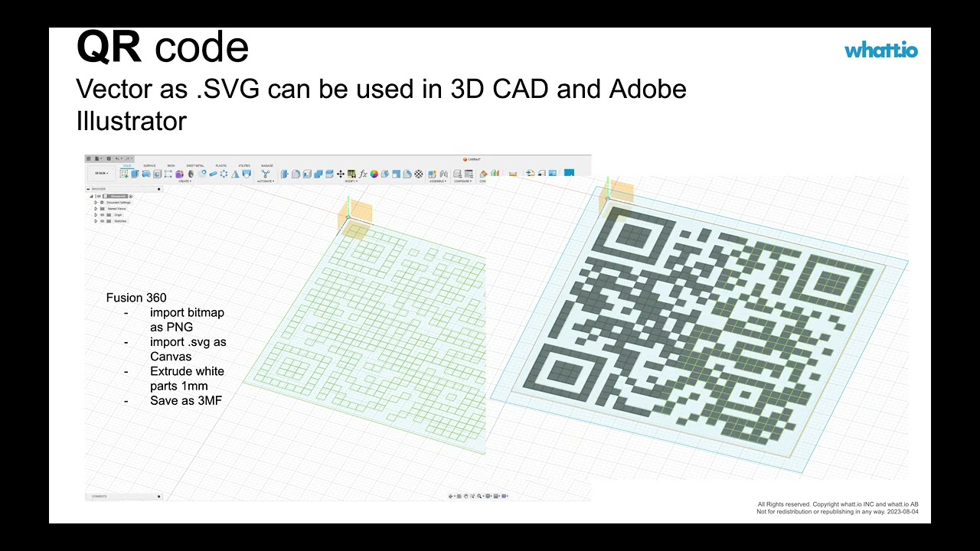Expand the Origin tree node
The width and height of the screenshot is (980, 551).
(96, 215)
